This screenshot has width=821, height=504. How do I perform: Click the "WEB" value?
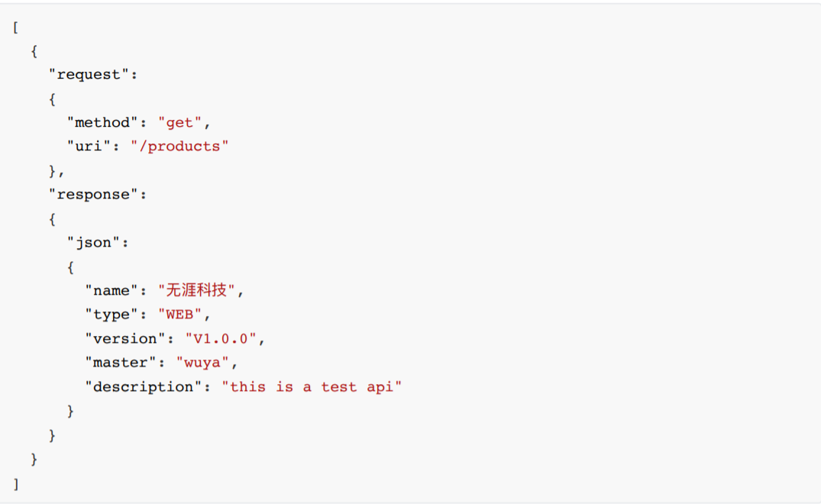(x=179, y=315)
